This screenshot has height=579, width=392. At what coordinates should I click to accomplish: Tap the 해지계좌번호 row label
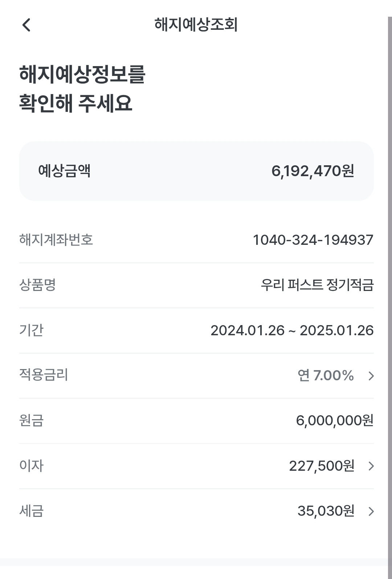pos(56,240)
